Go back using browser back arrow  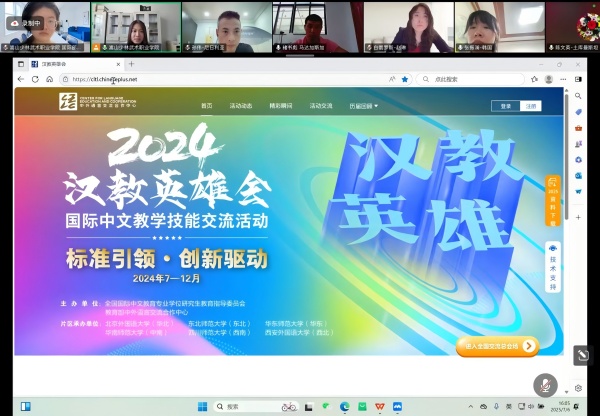21,79
